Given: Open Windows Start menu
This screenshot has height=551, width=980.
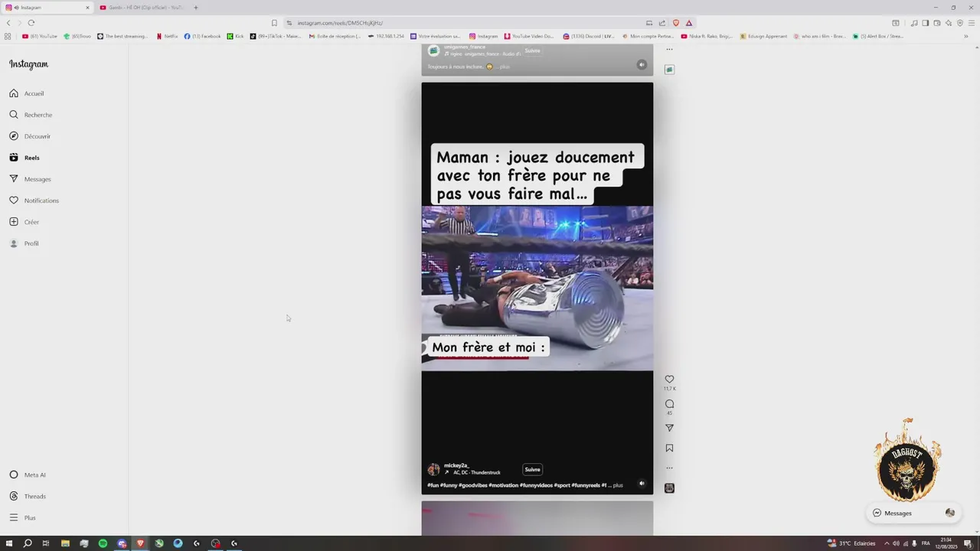Looking at the screenshot, I should (x=9, y=543).
